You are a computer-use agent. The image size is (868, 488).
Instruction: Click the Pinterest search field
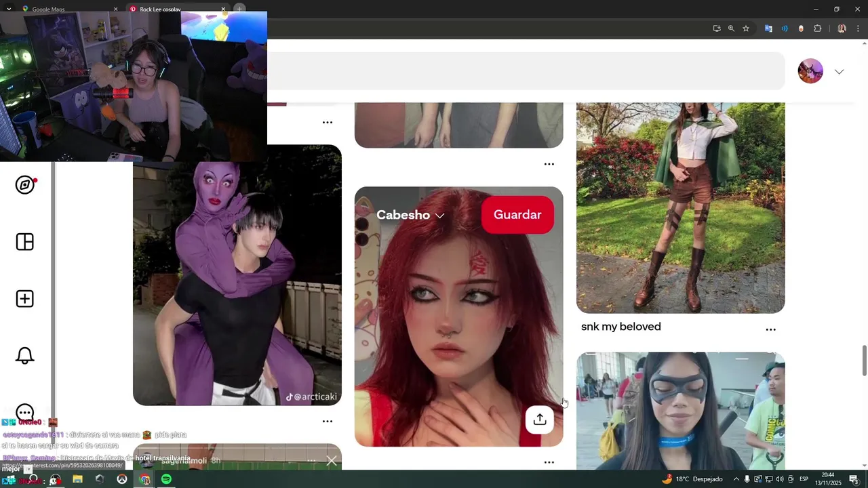(x=526, y=71)
